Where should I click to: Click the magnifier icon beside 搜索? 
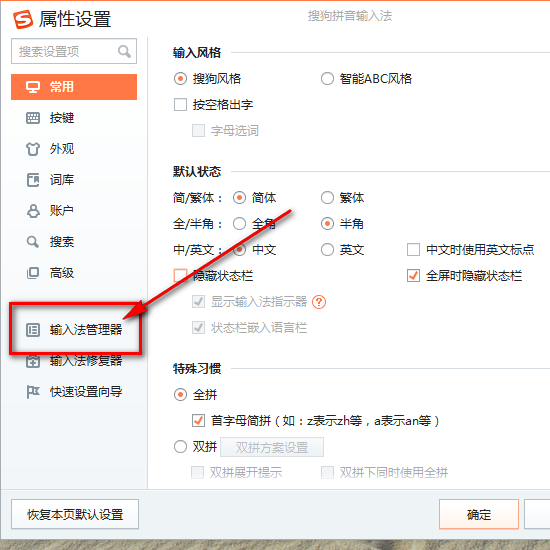(x=33, y=242)
